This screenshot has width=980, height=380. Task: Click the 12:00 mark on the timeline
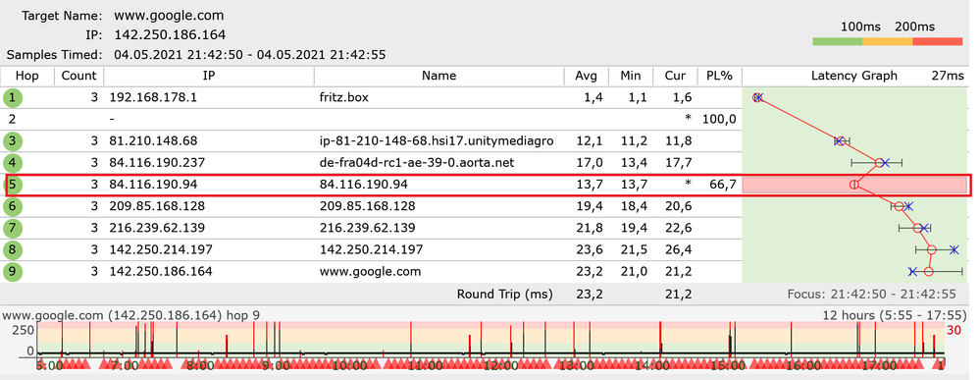500,365
